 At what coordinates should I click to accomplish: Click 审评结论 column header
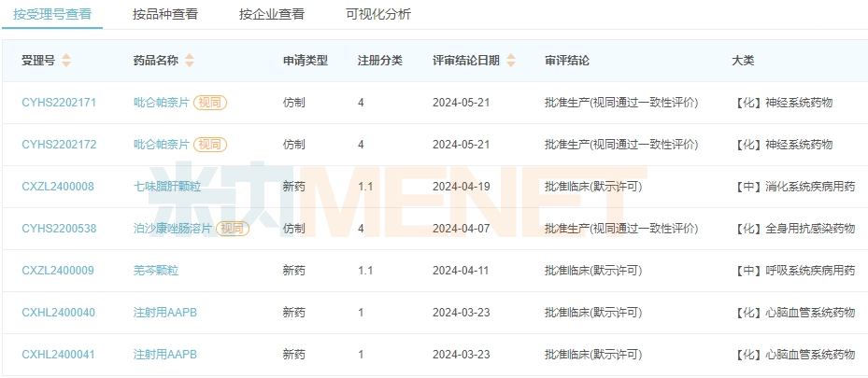click(x=567, y=61)
